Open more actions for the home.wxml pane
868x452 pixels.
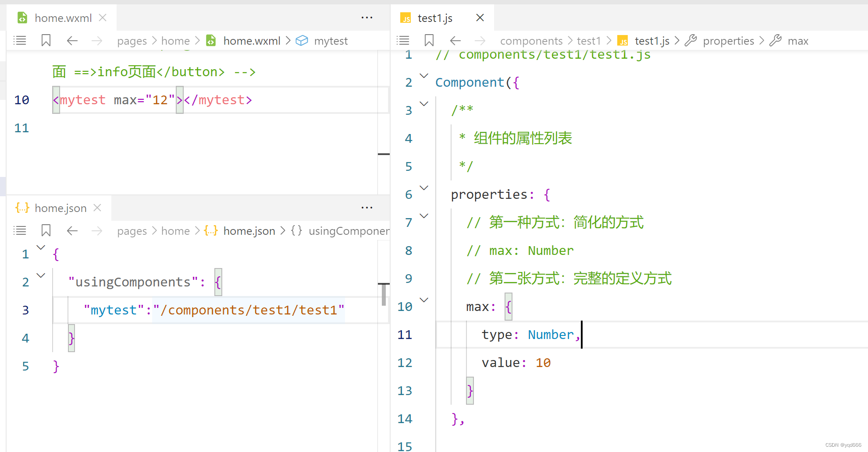(367, 18)
